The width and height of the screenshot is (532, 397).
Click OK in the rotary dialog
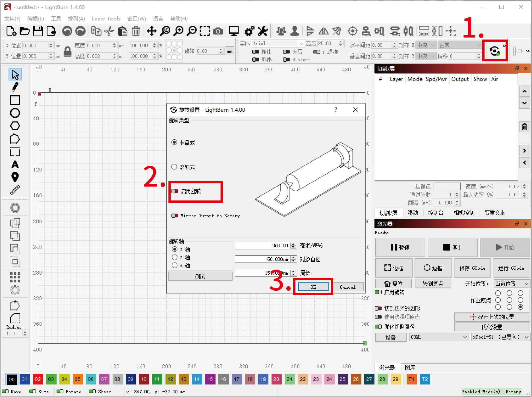pos(313,287)
